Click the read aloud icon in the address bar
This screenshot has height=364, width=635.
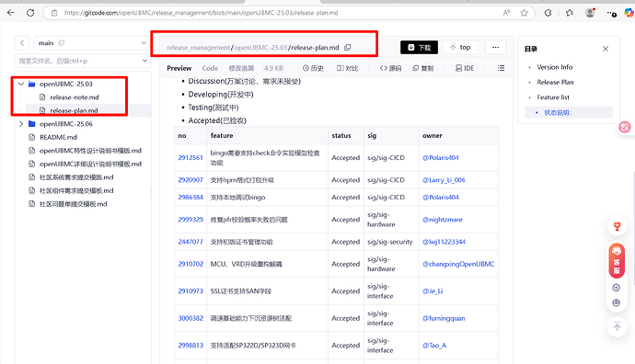tap(507, 13)
